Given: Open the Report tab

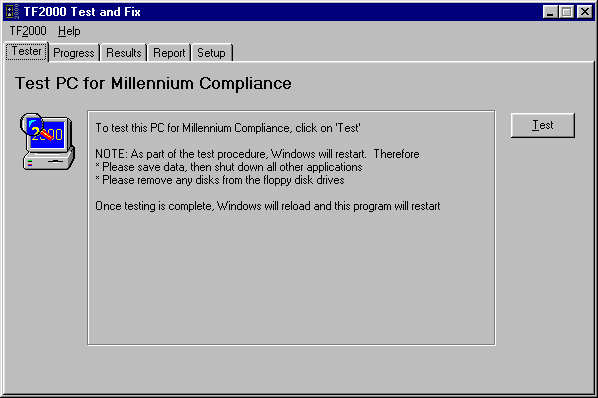Looking at the screenshot, I should click(x=169, y=53).
